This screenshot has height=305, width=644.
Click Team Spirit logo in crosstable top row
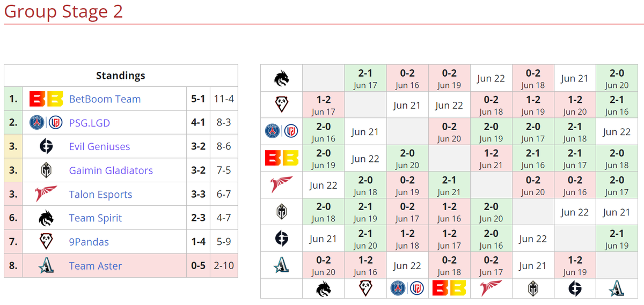pyautogui.click(x=281, y=78)
